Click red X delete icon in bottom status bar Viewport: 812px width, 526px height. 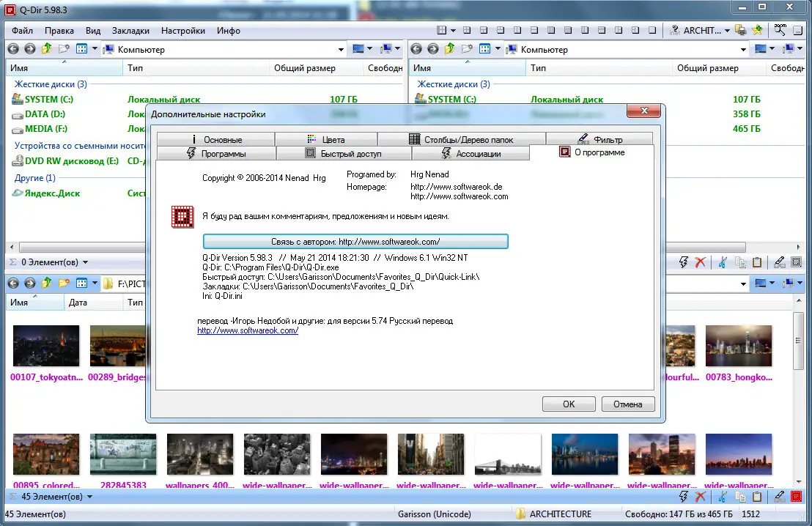click(x=700, y=497)
